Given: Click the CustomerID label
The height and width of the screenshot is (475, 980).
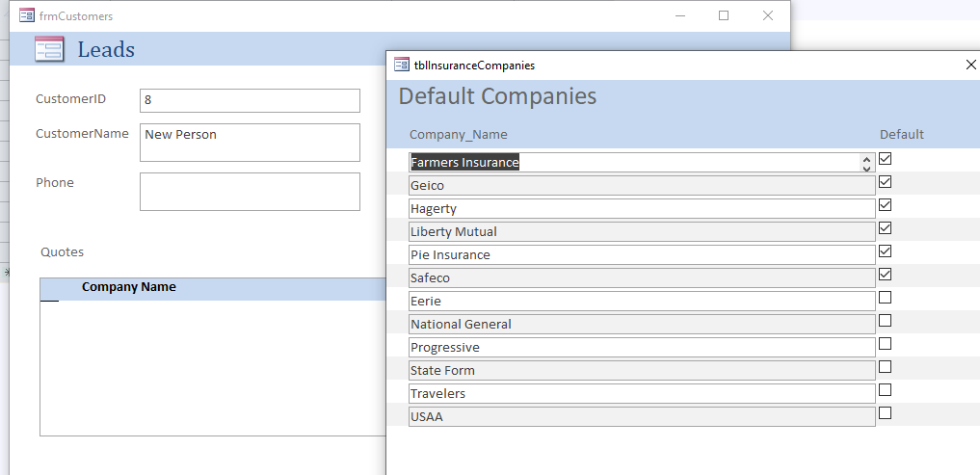Looking at the screenshot, I should pos(70,98).
